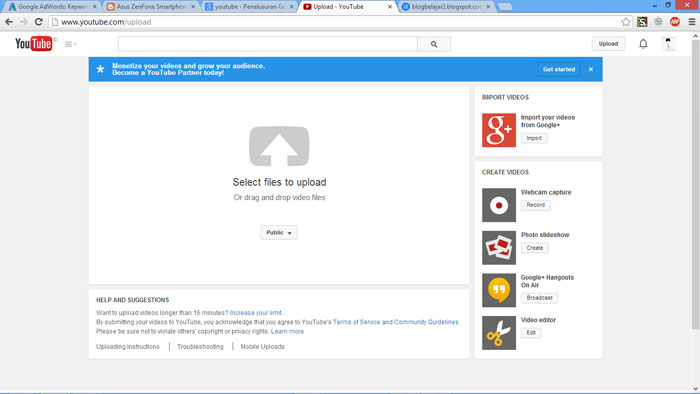
Task: Switch to youtube - Penelusuran tab
Action: click(x=248, y=7)
